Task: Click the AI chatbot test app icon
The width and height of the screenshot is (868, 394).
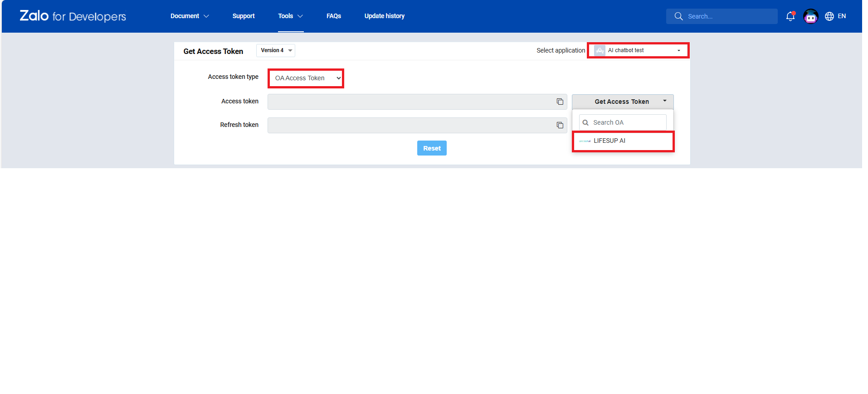Action: 600,50
